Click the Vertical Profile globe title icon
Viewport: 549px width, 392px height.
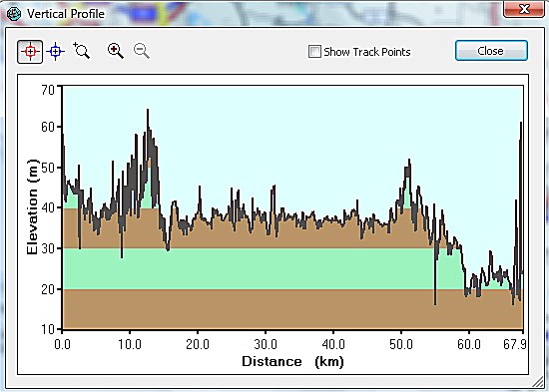click(14, 14)
